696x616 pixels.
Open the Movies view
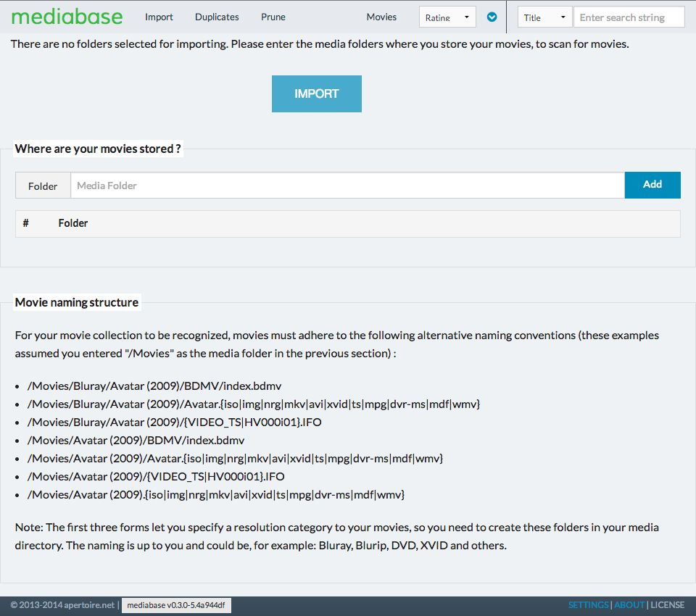381,17
